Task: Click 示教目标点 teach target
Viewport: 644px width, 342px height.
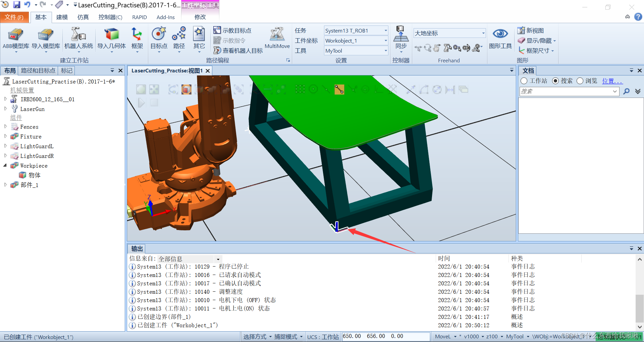Action: click(x=232, y=31)
